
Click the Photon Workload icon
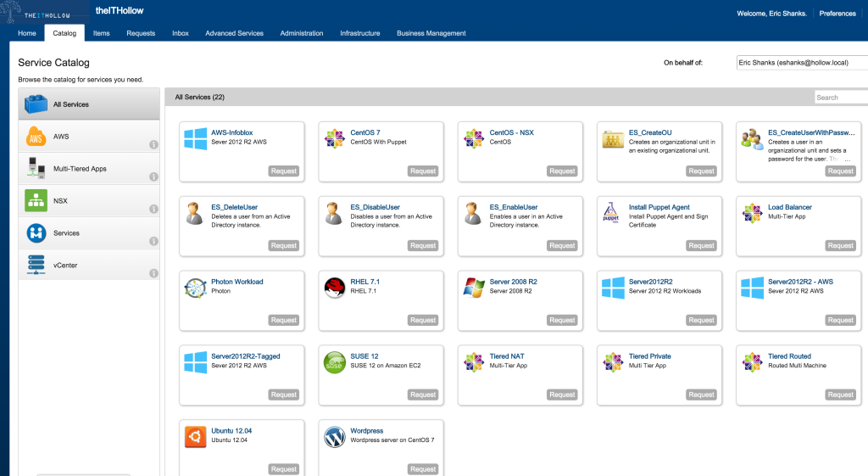196,288
